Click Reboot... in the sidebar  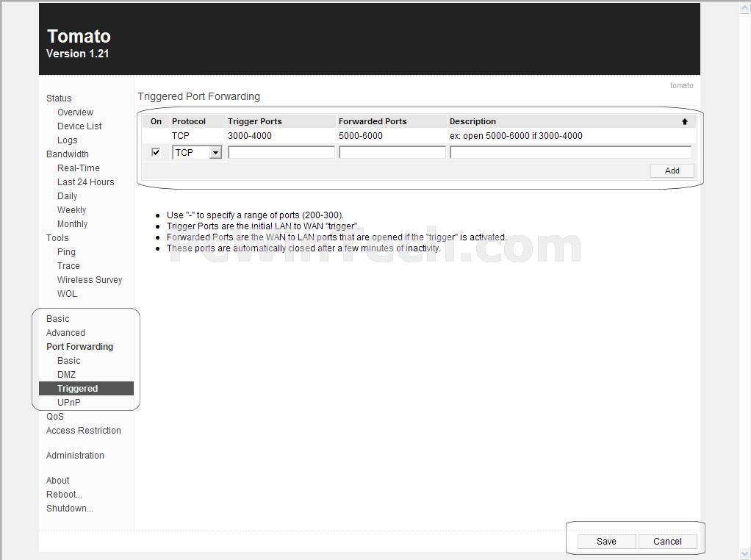tap(64, 495)
